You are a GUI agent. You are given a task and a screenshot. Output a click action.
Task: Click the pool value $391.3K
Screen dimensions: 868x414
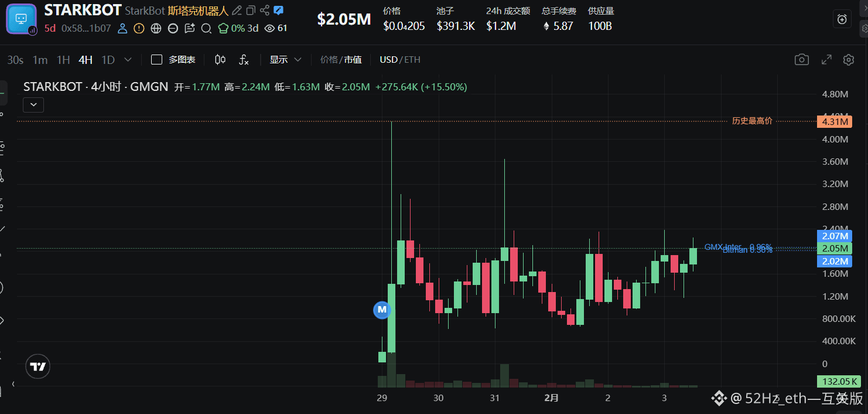click(456, 26)
